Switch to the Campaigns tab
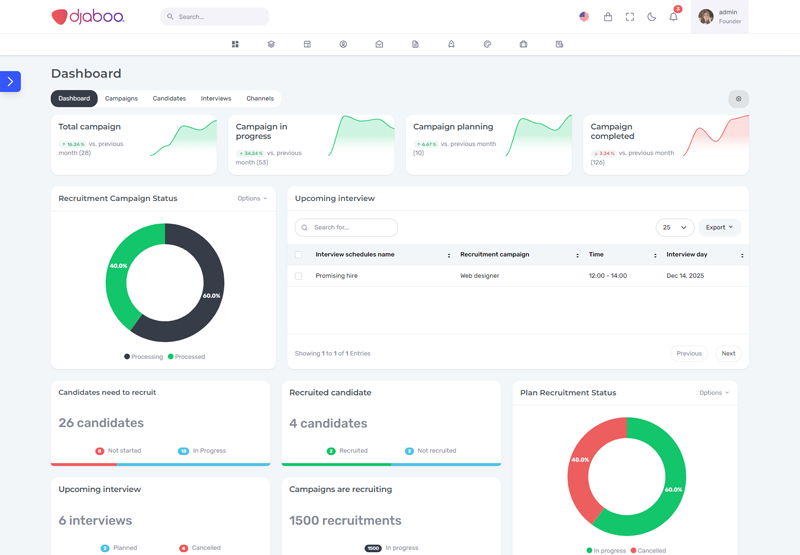 (121, 99)
